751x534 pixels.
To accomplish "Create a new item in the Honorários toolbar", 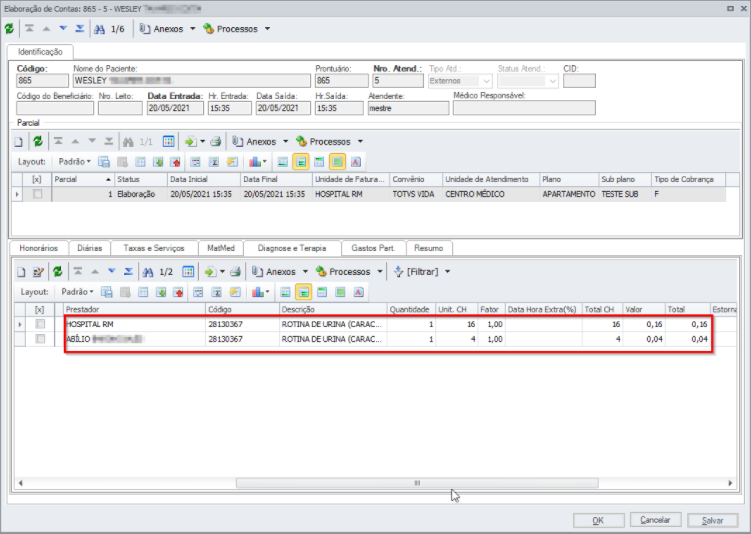I will click(x=21, y=272).
